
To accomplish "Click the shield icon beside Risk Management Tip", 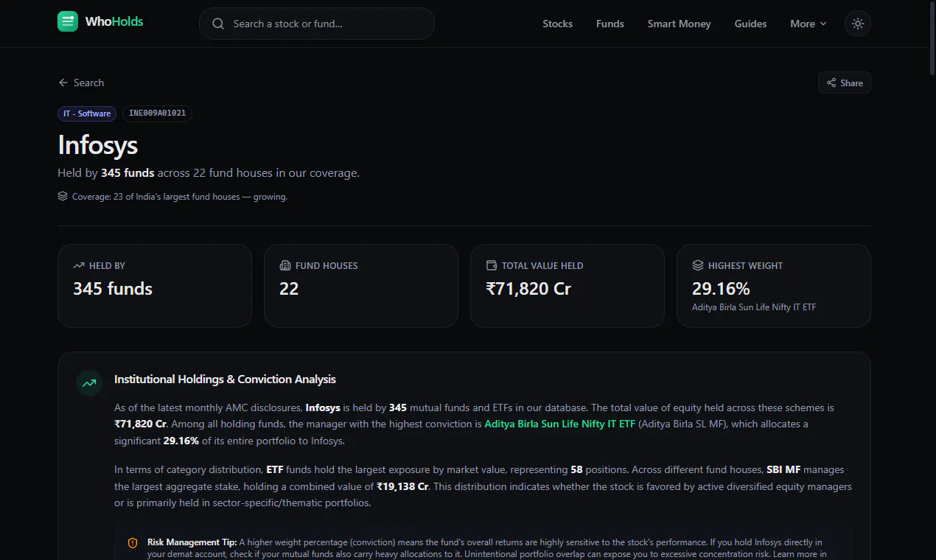I will pyautogui.click(x=133, y=543).
